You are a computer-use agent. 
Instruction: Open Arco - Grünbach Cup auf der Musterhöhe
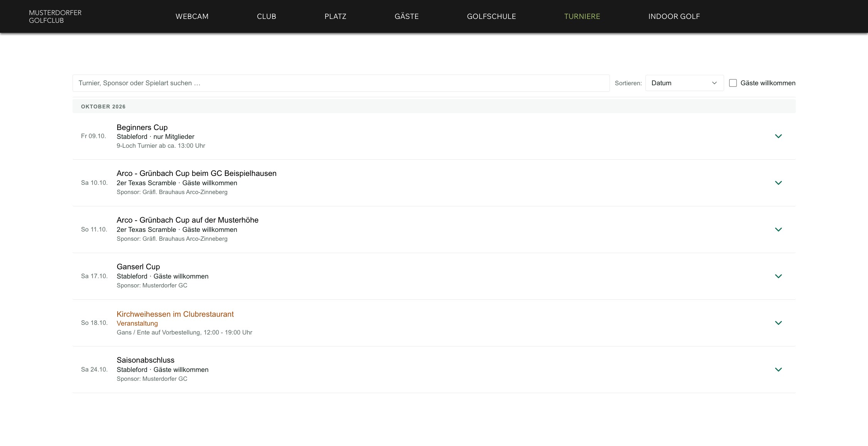(187, 220)
